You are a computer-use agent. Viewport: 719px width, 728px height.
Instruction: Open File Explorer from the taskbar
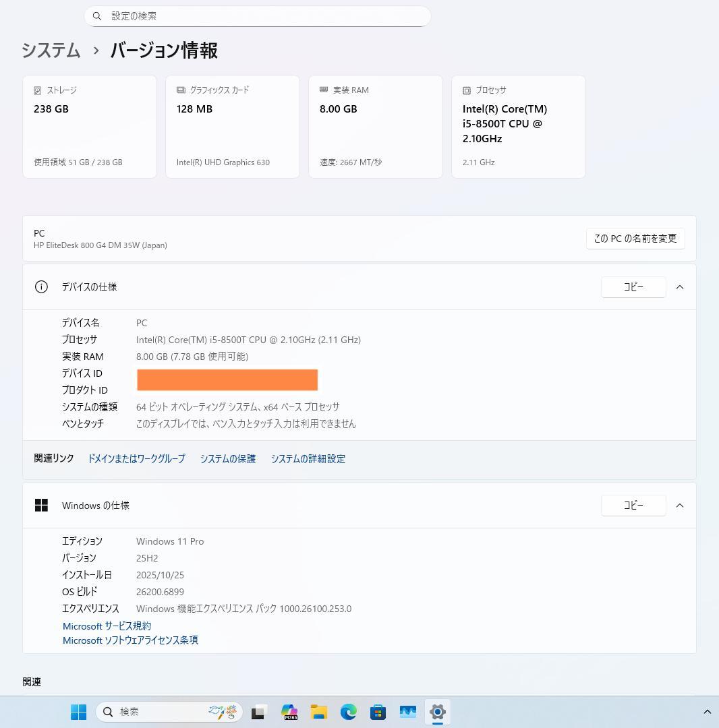tap(319, 711)
